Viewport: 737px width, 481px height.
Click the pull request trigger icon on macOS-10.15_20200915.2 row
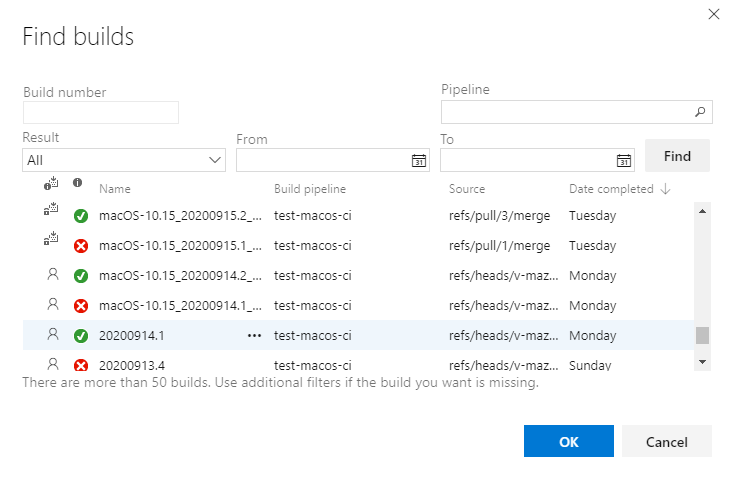coord(53,214)
